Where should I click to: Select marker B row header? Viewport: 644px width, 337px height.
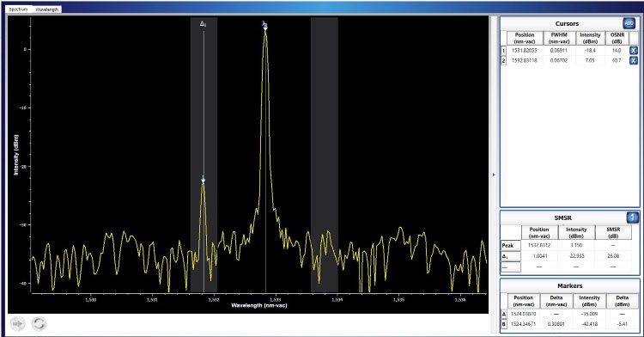[504, 324]
